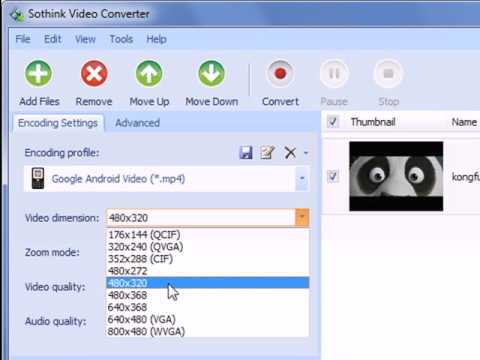Click the panda video thumbnail

(x=396, y=176)
